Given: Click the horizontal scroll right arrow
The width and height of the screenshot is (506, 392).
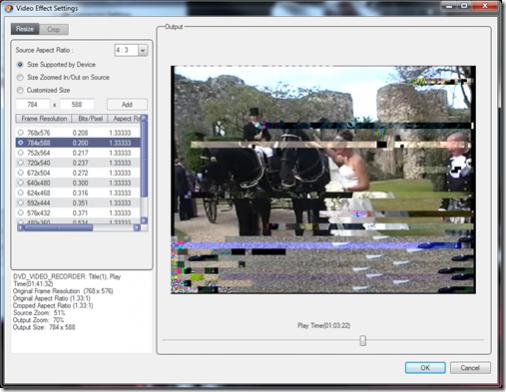Looking at the screenshot, I should coord(137,228).
